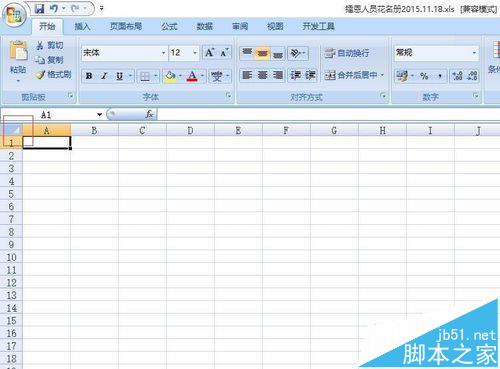500x369 pixels.
Task: Open the 字体 dialog launcher
Action: pyautogui.click(x=228, y=96)
